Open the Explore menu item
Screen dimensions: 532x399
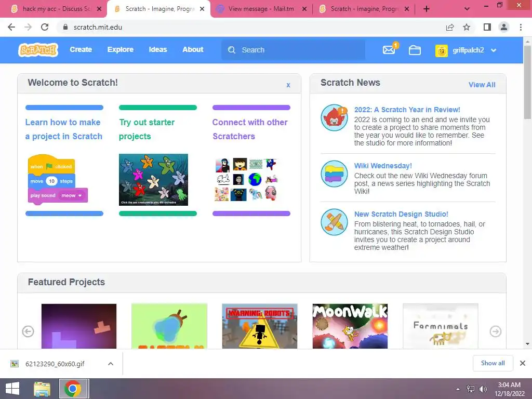121,49
